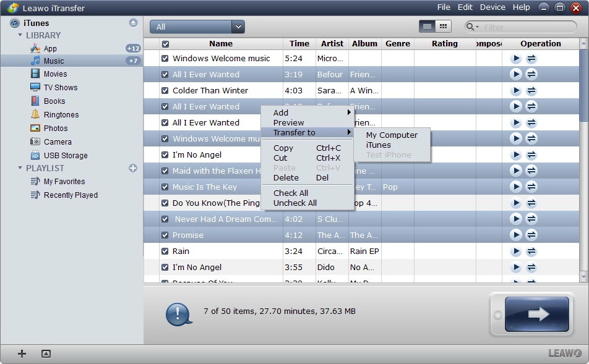
Task: Open the Device menu
Action: tap(492, 7)
